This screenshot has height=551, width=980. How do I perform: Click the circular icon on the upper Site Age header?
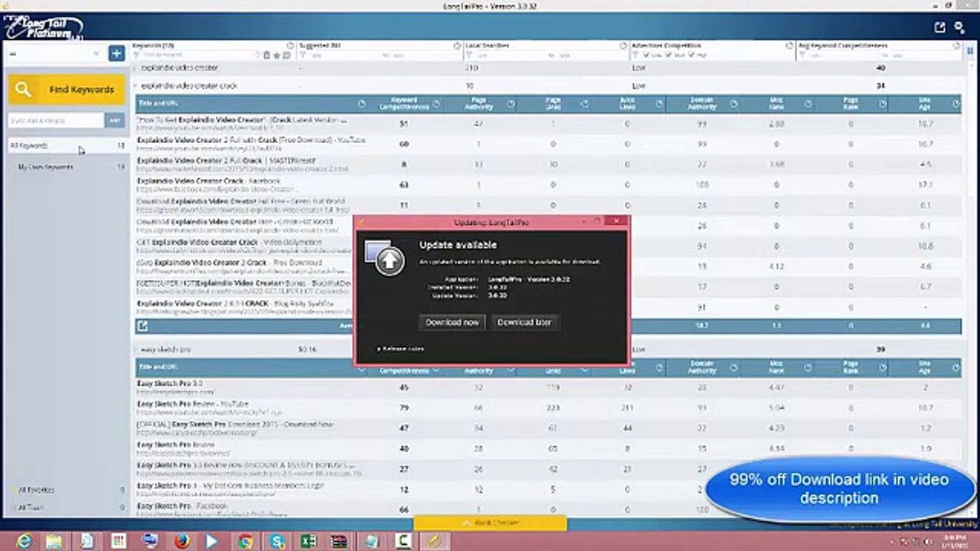pos(955,103)
